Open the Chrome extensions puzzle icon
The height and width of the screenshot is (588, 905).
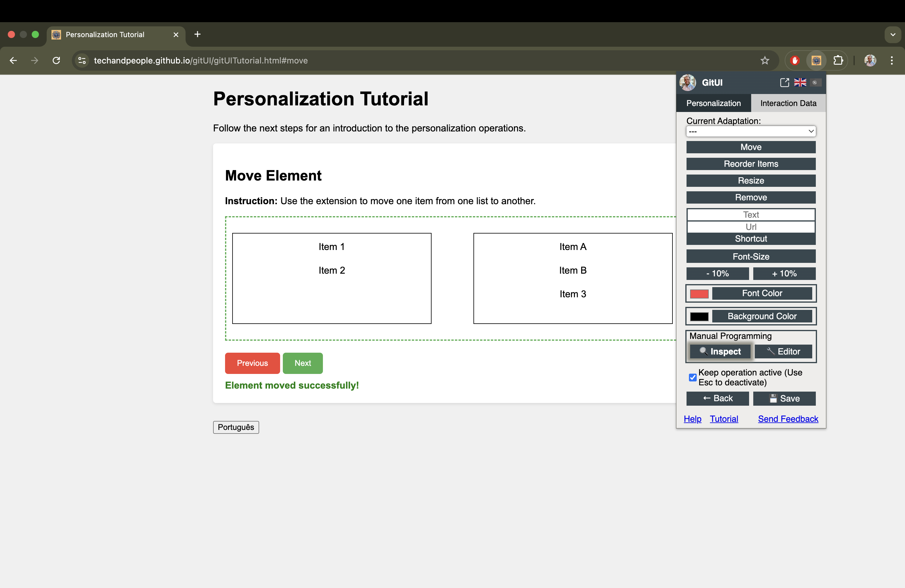(x=838, y=60)
